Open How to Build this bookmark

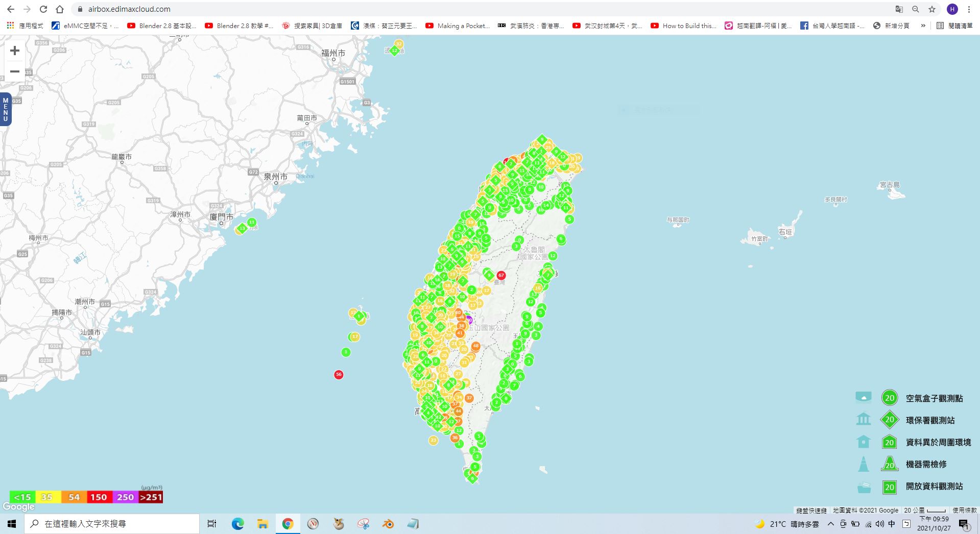684,26
